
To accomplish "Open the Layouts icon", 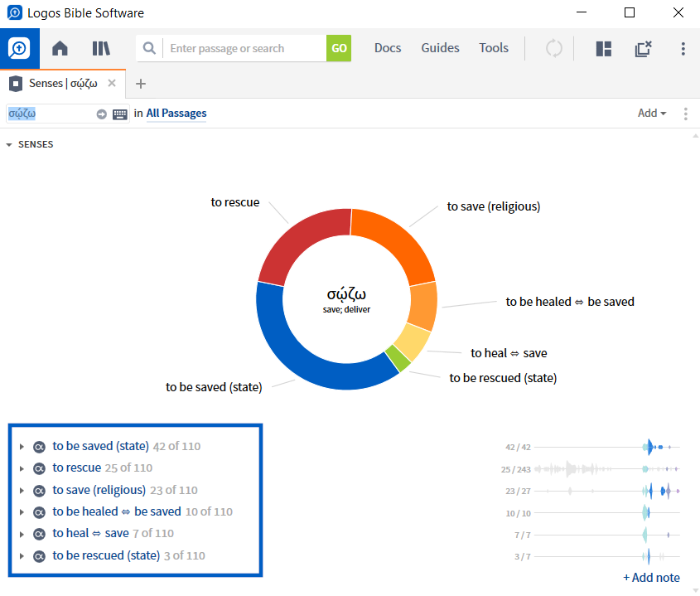I will [603, 49].
